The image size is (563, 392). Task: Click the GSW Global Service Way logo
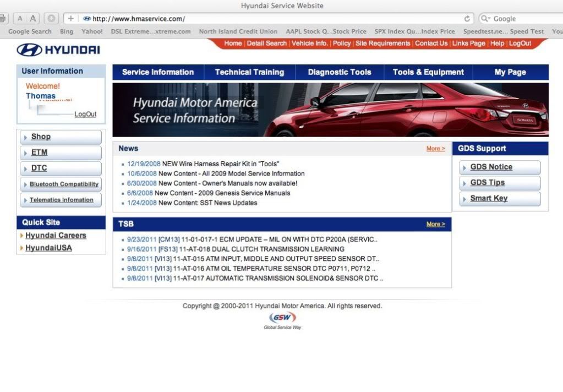click(282, 320)
